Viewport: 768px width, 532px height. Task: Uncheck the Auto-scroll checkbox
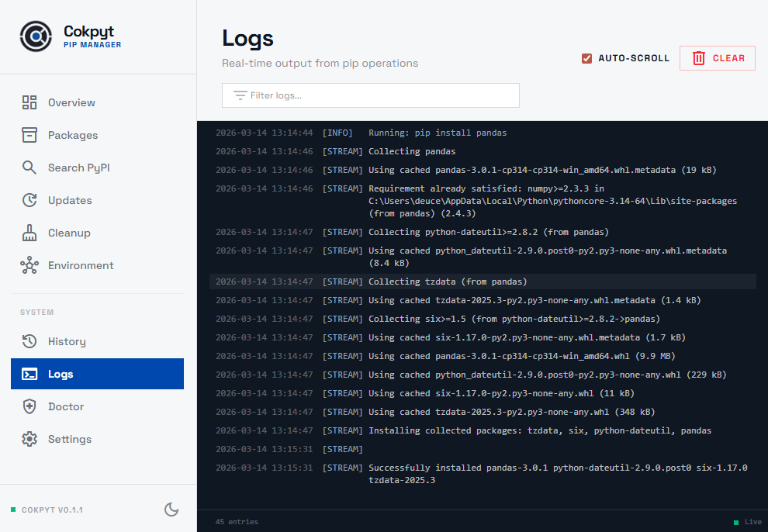pyautogui.click(x=586, y=57)
